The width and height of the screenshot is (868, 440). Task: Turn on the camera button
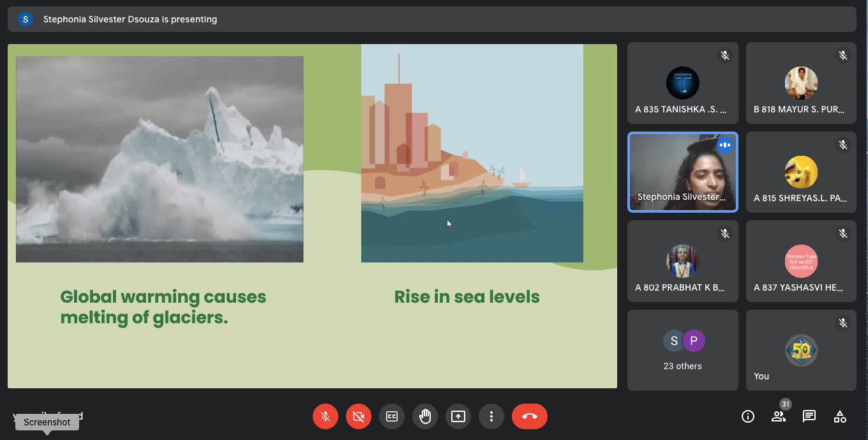[x=359, y=416]
